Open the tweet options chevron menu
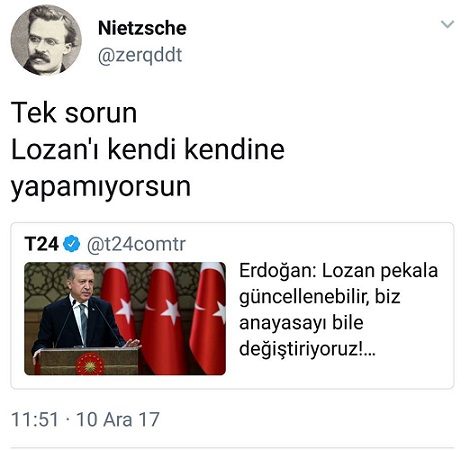Image resolution: width=470 pixels, height=450 pixels. pos(447,24)
